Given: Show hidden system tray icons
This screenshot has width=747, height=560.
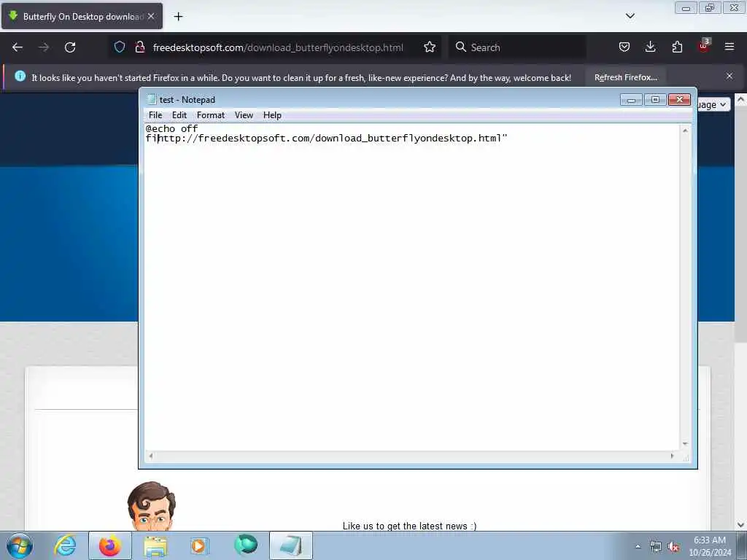Looking at the screenshot, I should point(638,546).
